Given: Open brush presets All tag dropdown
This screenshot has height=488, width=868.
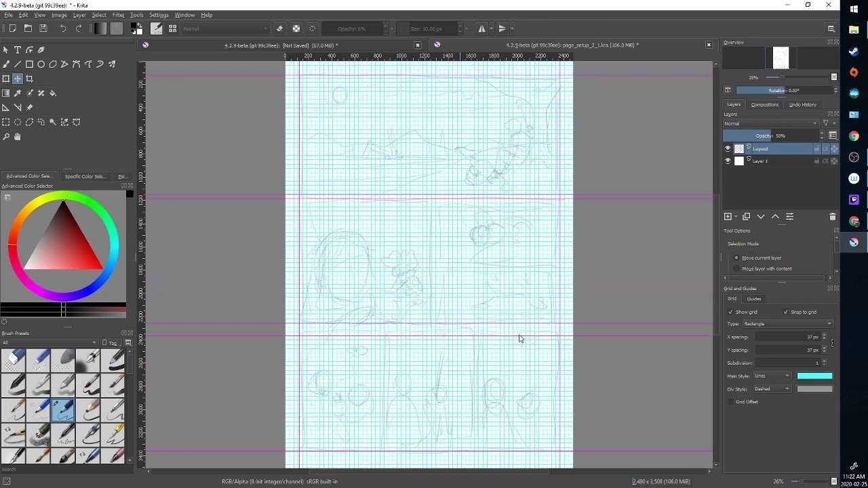Looking at the screenshot, I should (49, 342).
